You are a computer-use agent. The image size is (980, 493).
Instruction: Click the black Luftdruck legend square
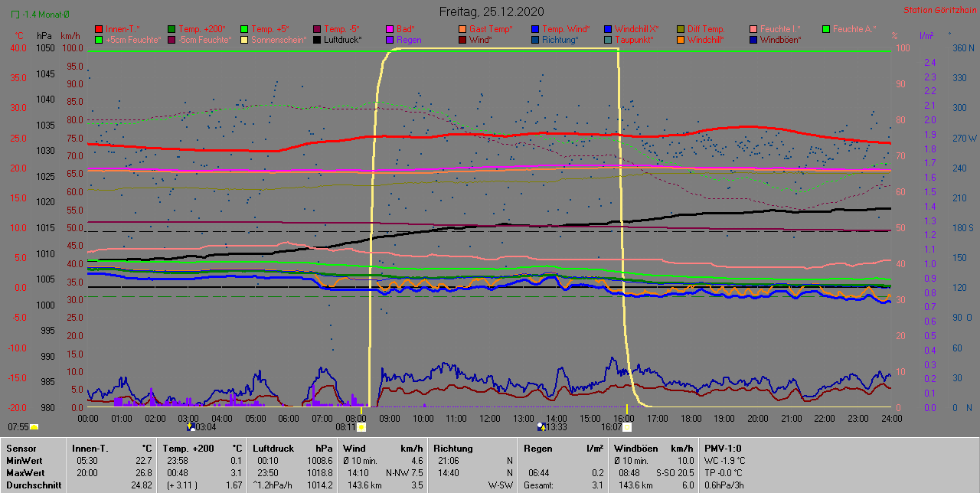[317, 40]
